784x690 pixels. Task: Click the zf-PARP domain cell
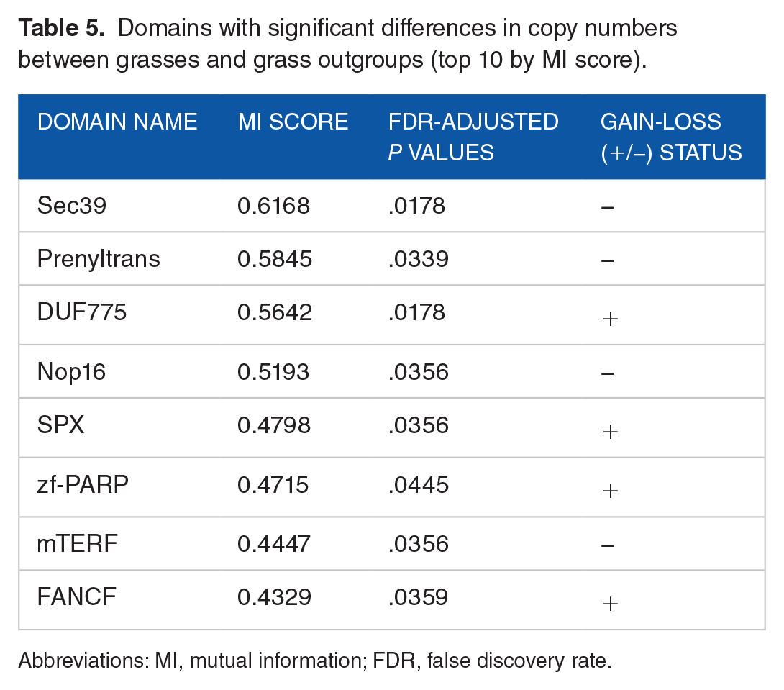(x=83, y=484)
